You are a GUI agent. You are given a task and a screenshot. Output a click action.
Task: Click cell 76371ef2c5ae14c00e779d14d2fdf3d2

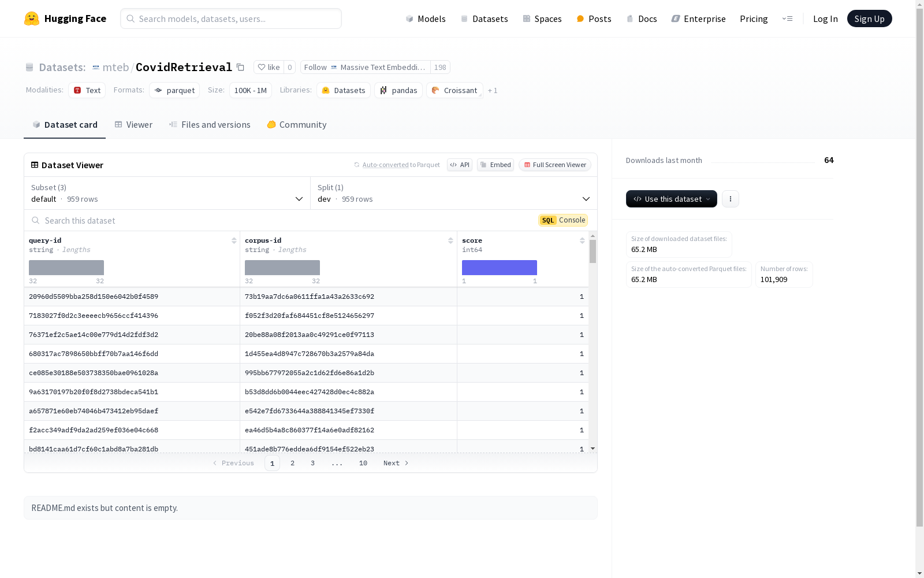[x=132, y=335]
